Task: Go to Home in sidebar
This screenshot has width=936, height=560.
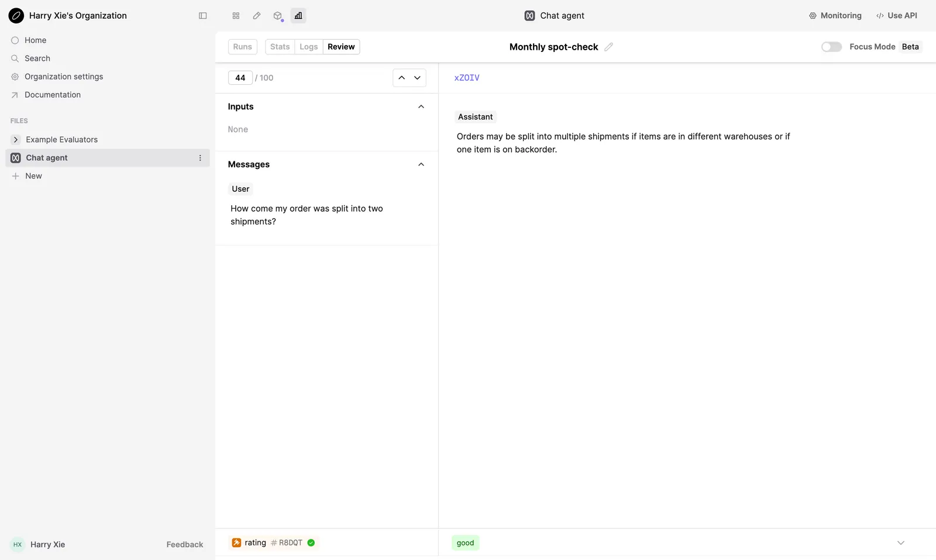Action: click(x=35, y=40)
